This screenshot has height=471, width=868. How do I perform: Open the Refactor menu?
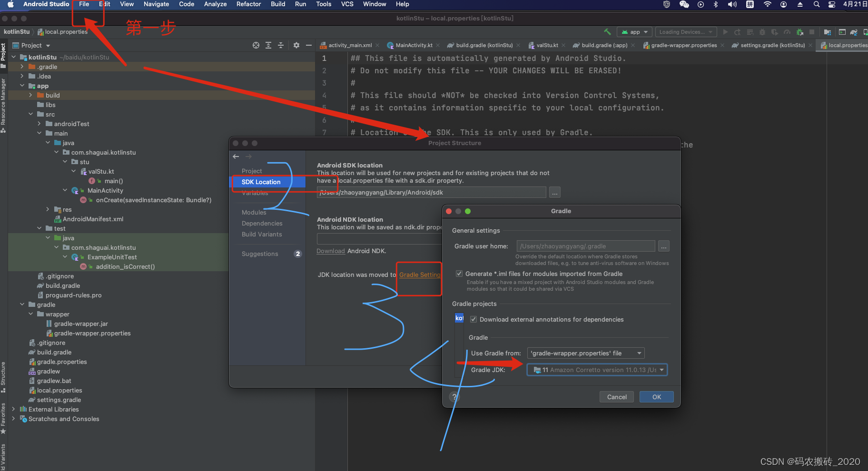pyautogui.click(x=249, y=4)
